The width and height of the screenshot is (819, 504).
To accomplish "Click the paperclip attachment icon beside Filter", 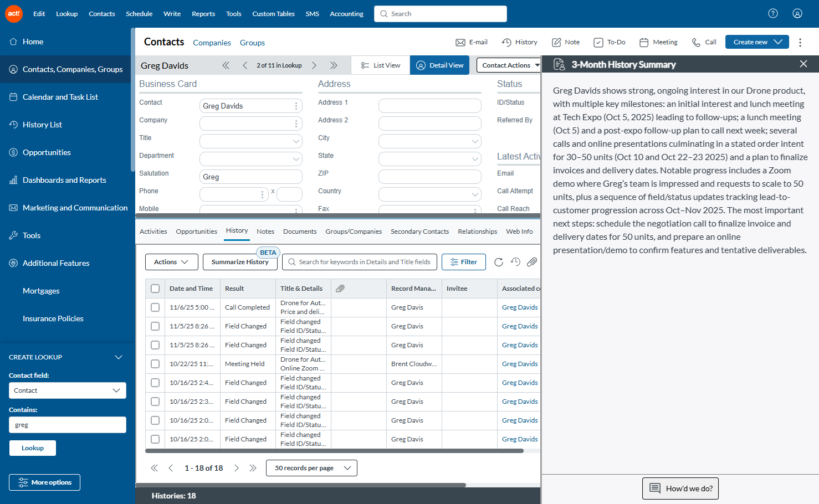I will (532, 262).
